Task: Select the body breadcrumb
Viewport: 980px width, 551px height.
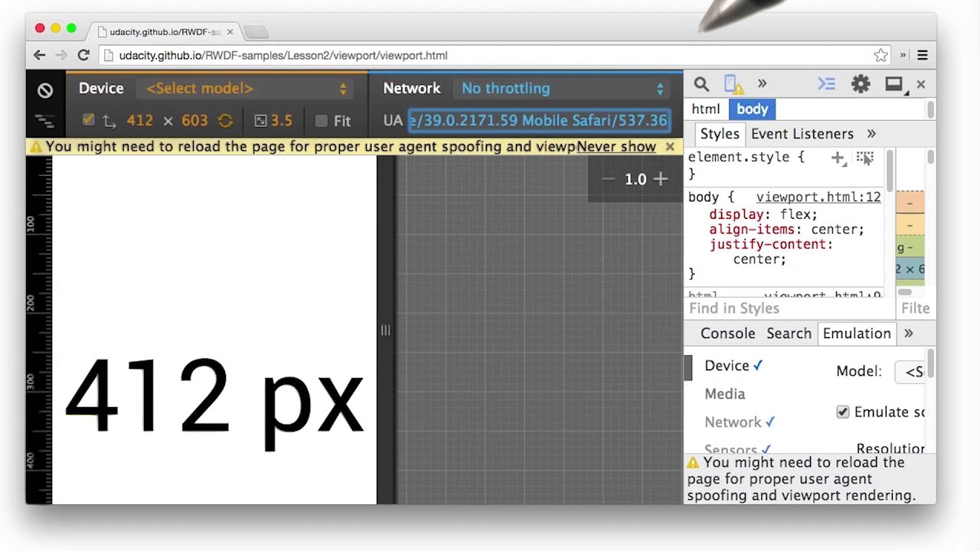Action: click(x=752, y=109)
